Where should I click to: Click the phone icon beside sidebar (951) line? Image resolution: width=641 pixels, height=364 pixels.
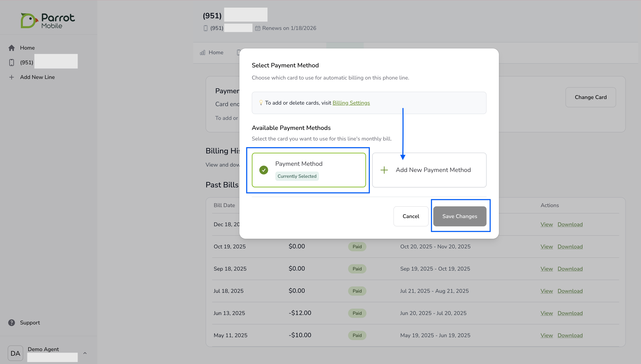pos(12,62)
